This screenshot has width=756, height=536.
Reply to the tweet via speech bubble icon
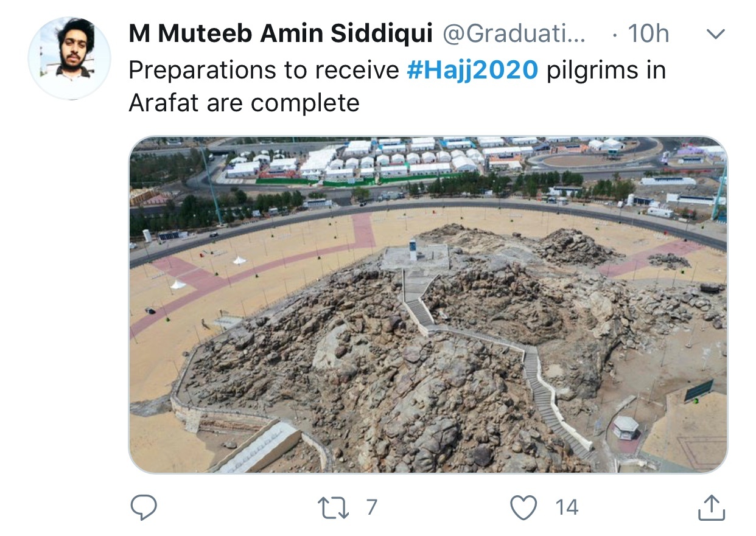point(144,507)
